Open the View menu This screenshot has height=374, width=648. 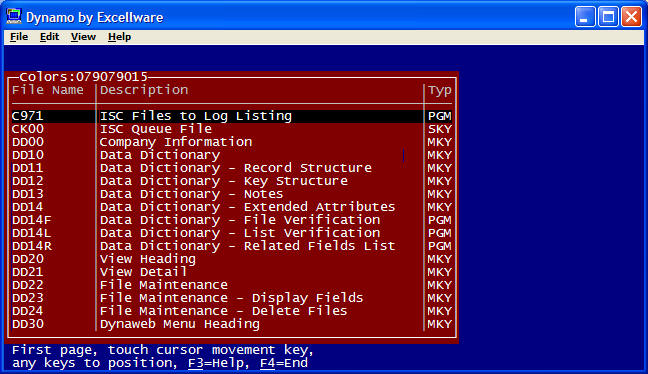[x=83, y=37]
